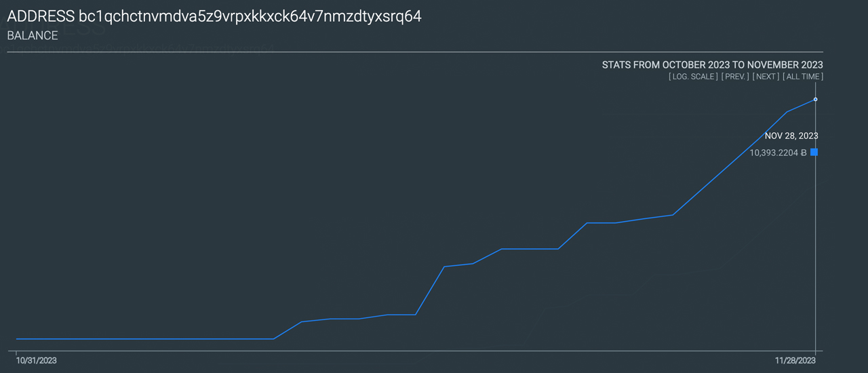868x373 pixels.
Task: Click the x-axis tick above 10/31/2023
Action: click(x=16, y=352)
